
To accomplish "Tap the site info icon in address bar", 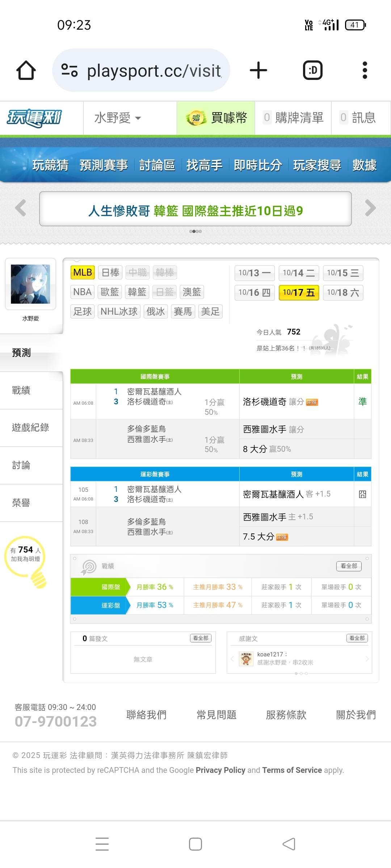I will (x=69, y=70).
